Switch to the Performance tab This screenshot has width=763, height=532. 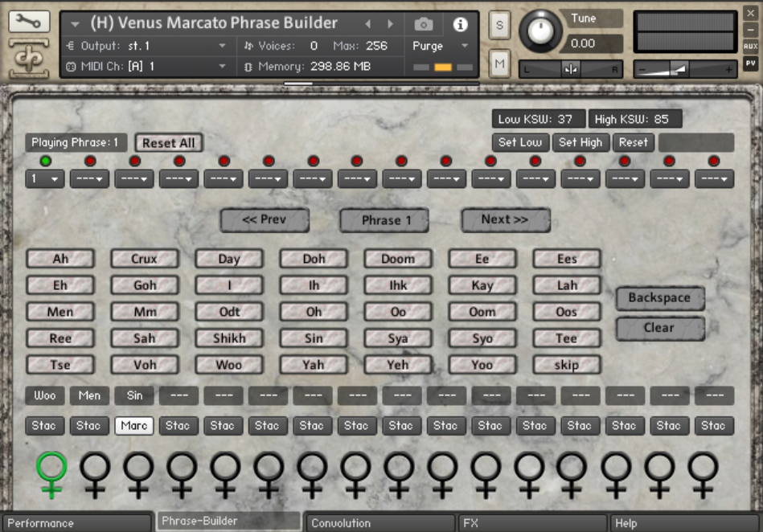pyautogui.click(x=77, y=523)
